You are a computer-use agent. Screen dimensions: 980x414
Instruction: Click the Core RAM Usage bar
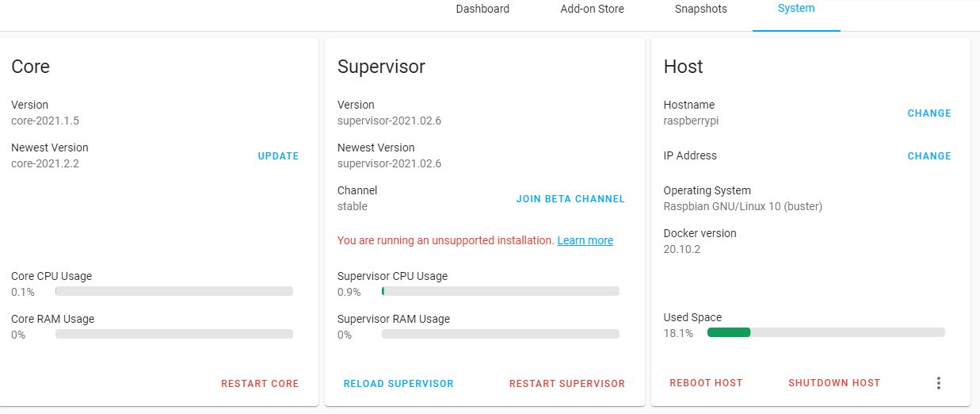[174, 334]
